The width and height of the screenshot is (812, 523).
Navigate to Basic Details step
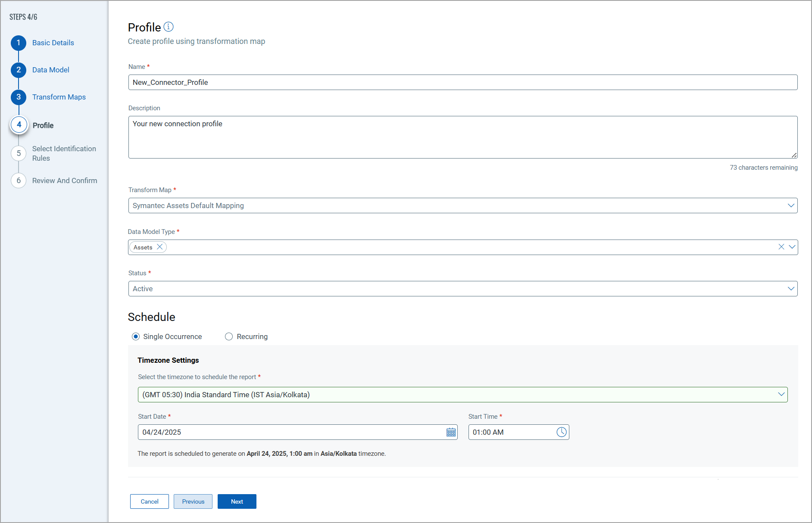53,43
